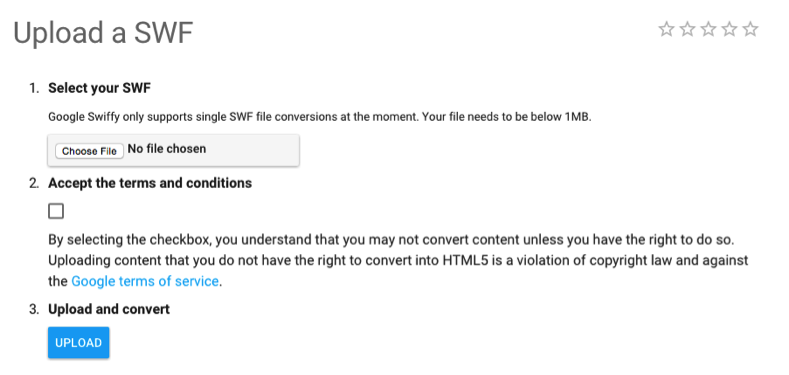Click the Choose File button
Image resolution: width=789 pixels, height=375 pixels.
90,151
